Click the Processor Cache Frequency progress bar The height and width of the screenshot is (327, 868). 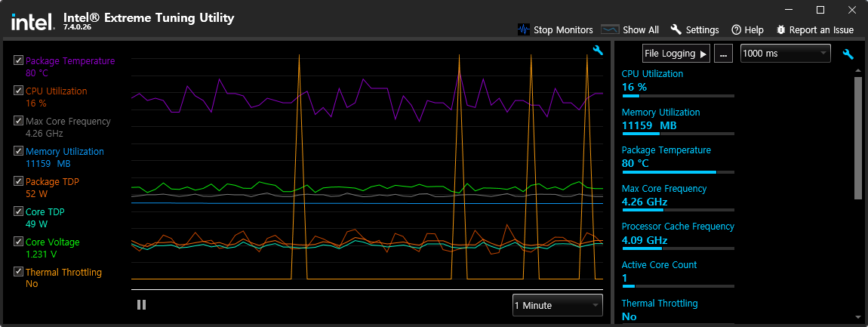pyautogui.click(x=678, y=248)
